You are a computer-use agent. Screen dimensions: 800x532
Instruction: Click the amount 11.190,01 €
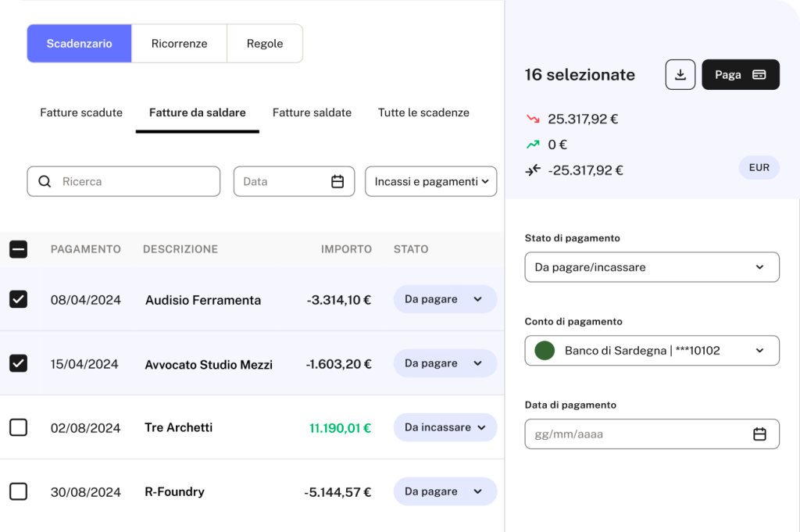coord(340,428)
